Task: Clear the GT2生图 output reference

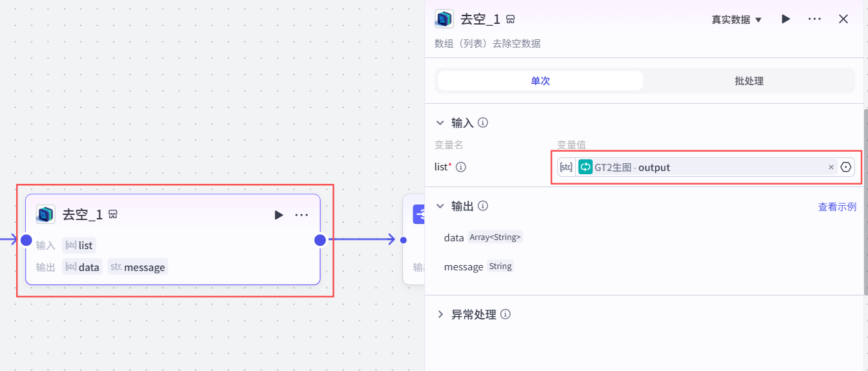Action: (x=831, y=167)
